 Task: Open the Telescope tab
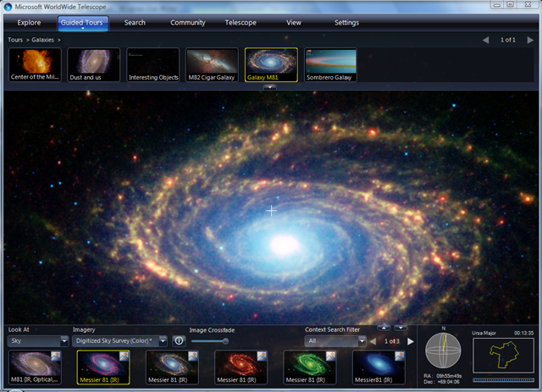coord(241,23)
